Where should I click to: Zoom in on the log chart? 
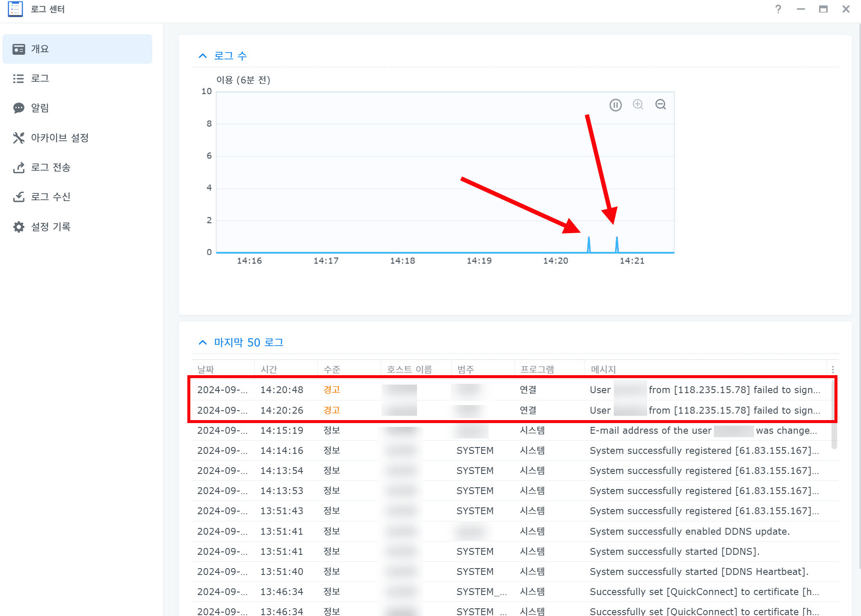tap(638, 104)
